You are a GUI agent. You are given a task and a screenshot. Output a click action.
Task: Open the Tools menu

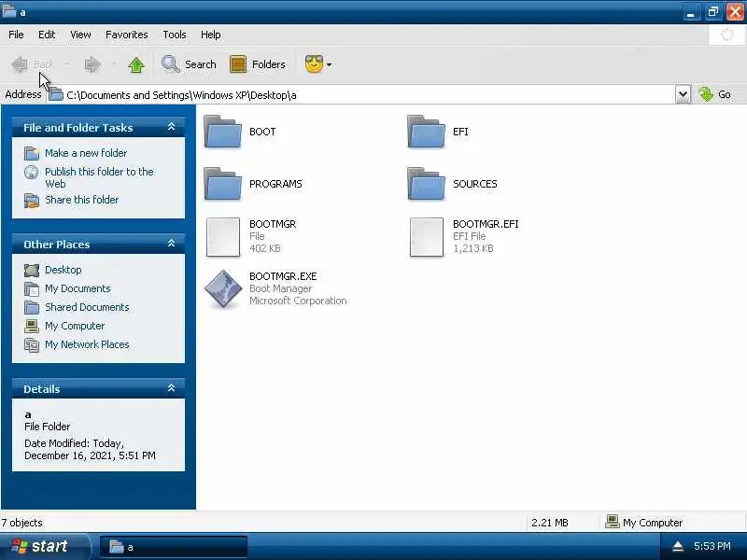(175, 35)
